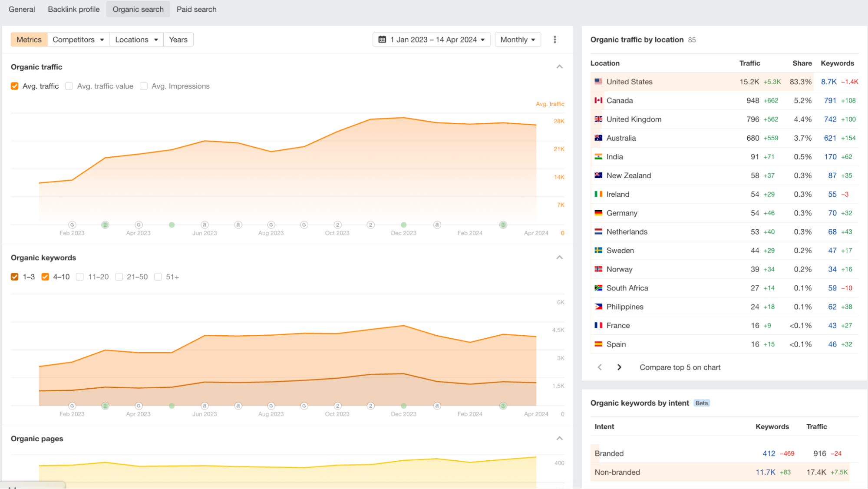Switch to the Paid search tab

pyautogui.click(x=196, y=9)
